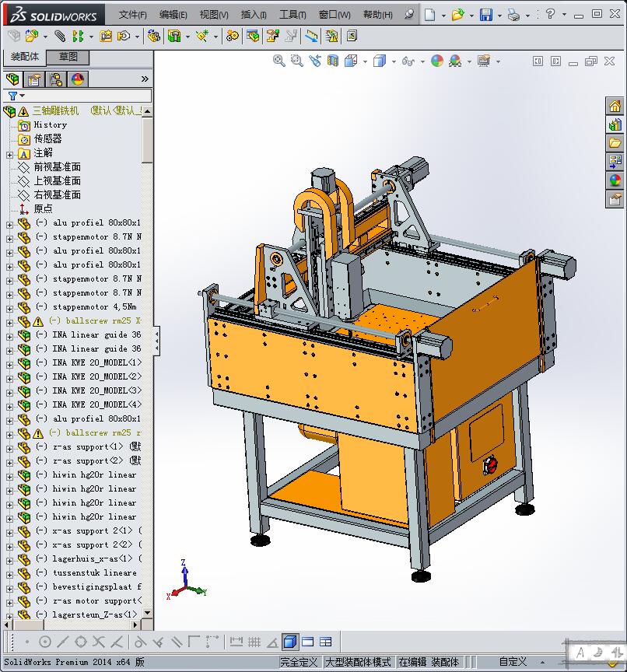The width and height of the screenshot is (627, 672).
Task: Expand the lagerhuis_x-as<1> component node
Action: (x=9, y=561)
